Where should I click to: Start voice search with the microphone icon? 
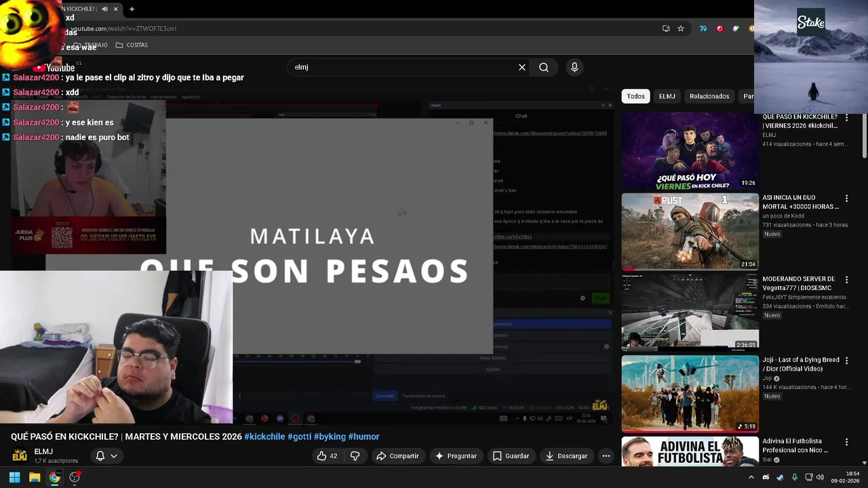click(574, 67)
